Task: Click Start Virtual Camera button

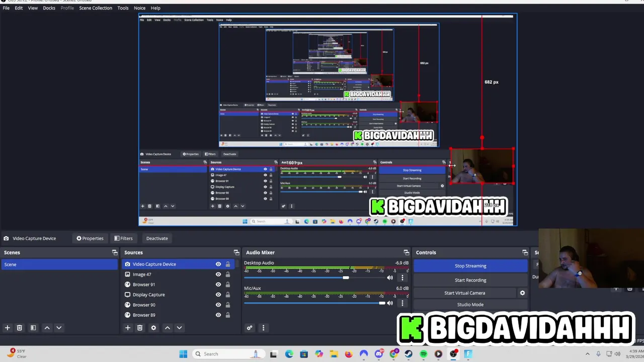Action: [465, 293]
